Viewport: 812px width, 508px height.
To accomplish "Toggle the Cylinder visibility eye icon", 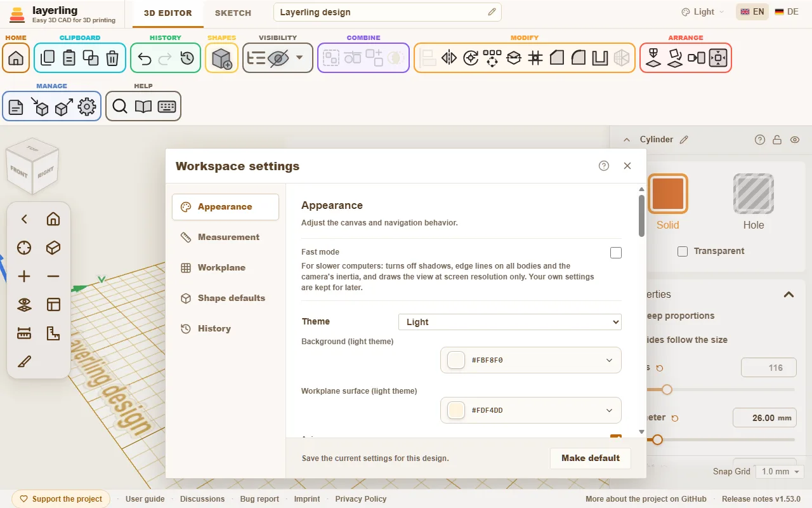I will point(795,140).
